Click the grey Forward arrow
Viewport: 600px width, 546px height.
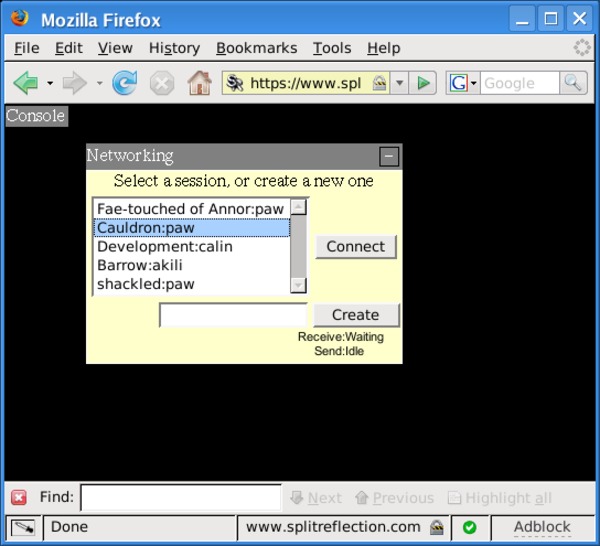click(75, 83)
